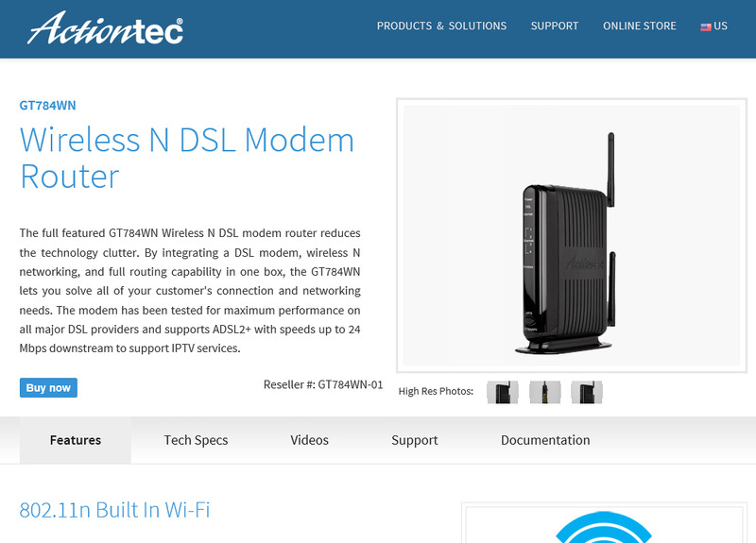Image resolution: width=756 pixels, height=543 pixels.
Task: Switch to the Videos tab
Action: 310,440
